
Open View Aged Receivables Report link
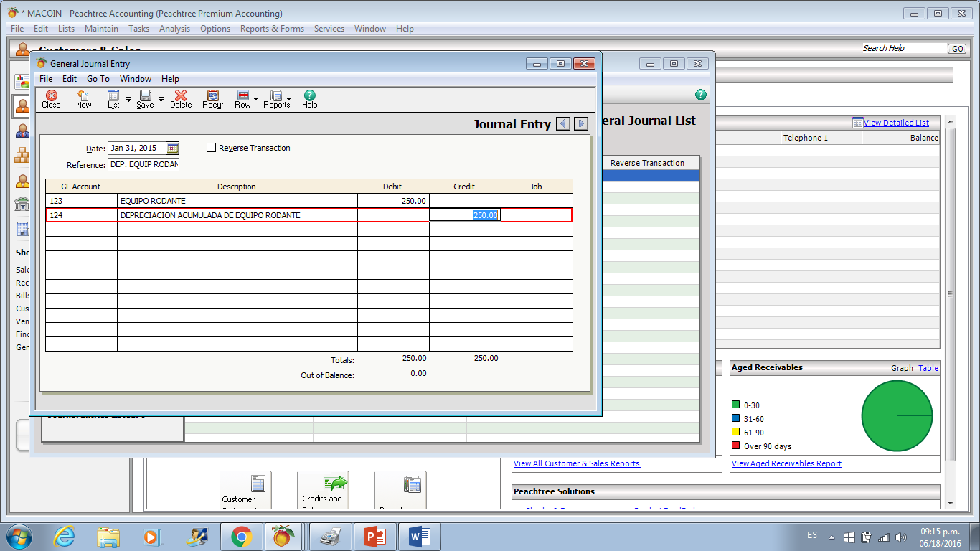point(786,463)
